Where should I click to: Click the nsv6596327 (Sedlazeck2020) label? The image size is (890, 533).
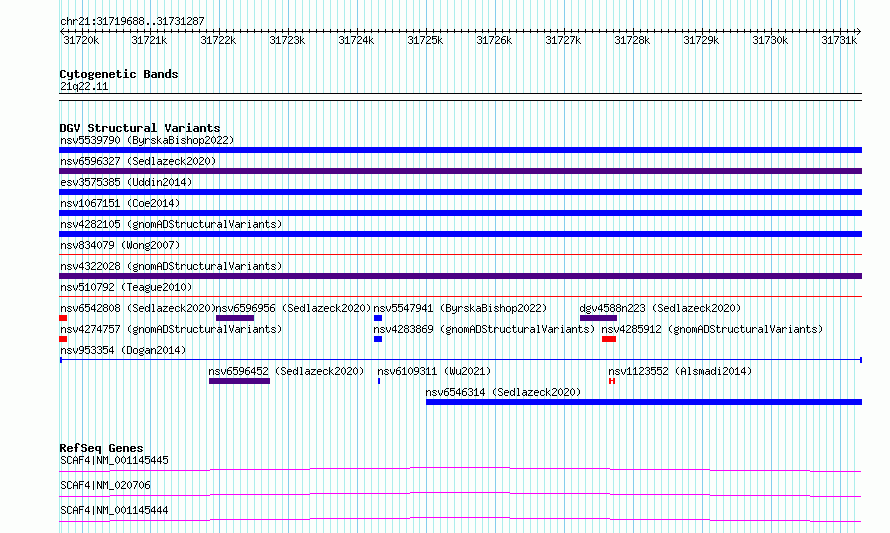(138, 161)
